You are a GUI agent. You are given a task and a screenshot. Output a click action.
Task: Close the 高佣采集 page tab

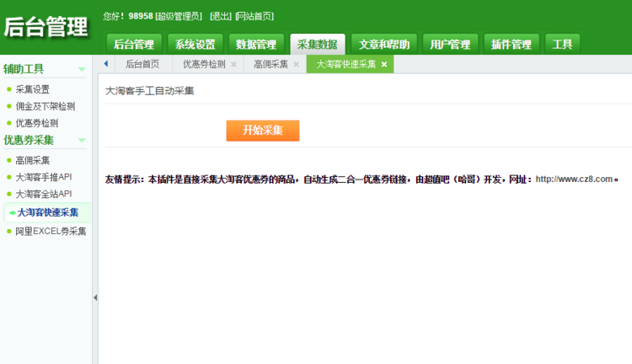point(297,65)
